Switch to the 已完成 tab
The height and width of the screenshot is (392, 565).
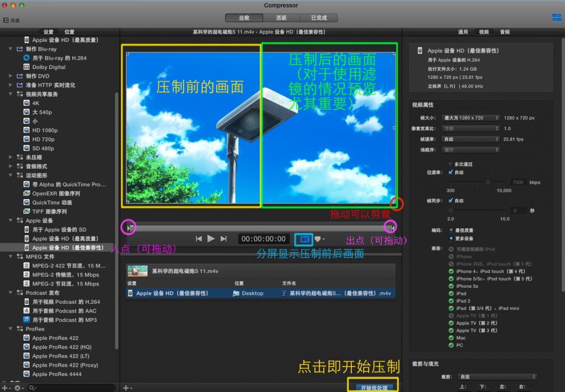tap(318, 18)
